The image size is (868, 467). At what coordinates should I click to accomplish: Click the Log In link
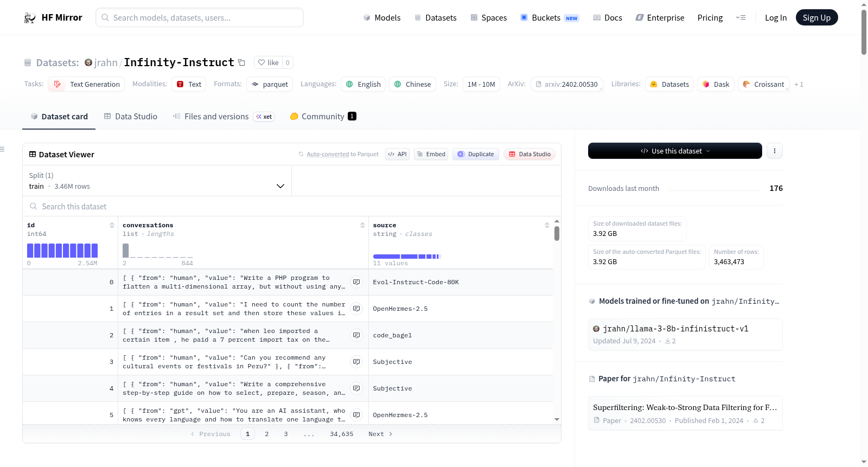tap(776, 17)
